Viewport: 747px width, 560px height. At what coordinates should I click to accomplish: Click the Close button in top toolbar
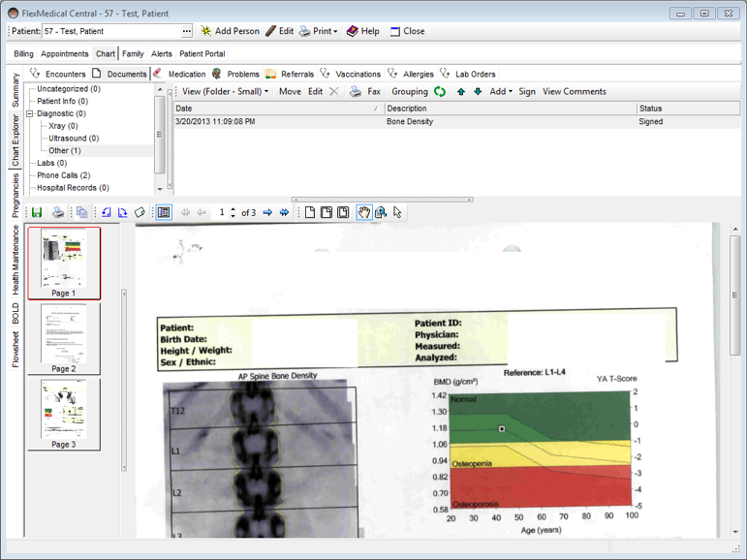[407, 31]
